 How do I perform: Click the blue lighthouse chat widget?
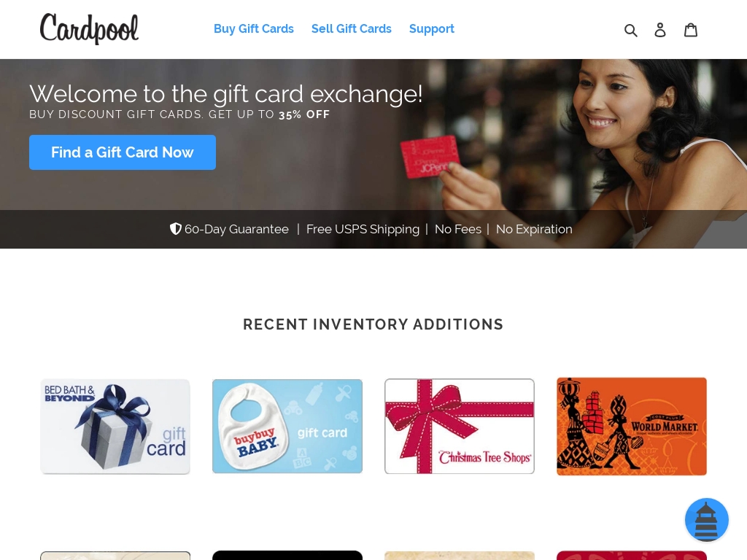tap(706, 520)
